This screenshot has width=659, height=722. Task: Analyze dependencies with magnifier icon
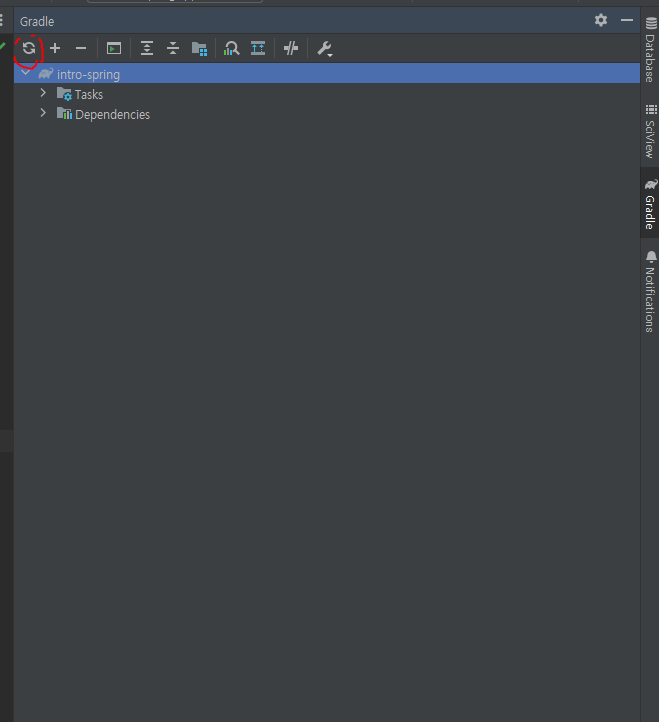click(231, 48)
